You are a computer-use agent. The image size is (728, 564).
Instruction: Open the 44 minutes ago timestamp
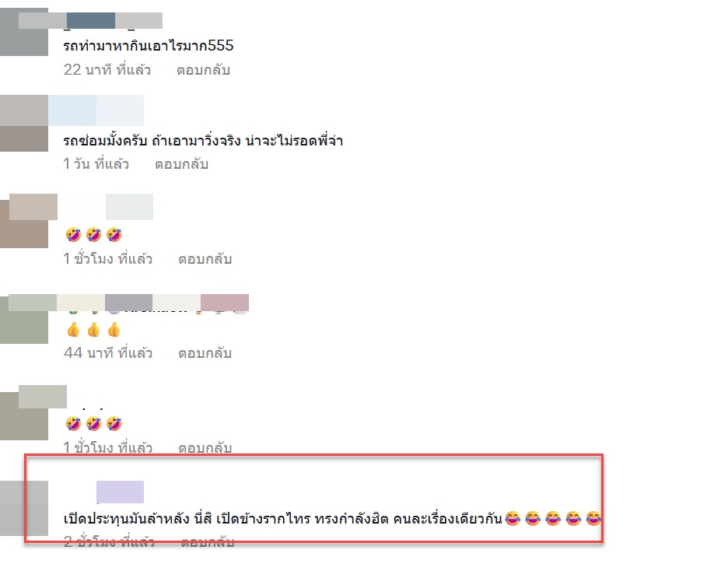[x=108, y=353]
